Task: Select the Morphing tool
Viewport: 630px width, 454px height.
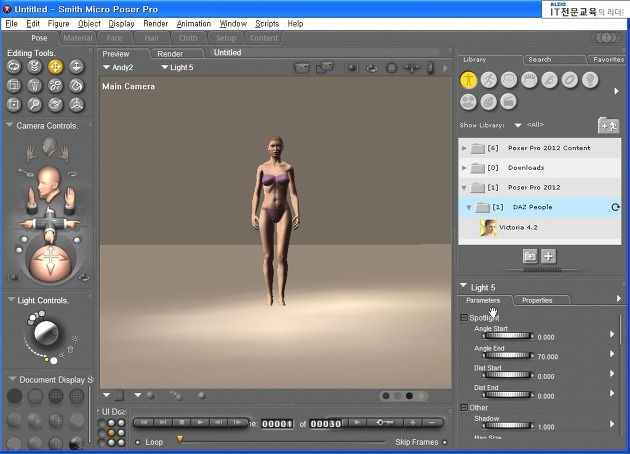Action: pos(55,104)
